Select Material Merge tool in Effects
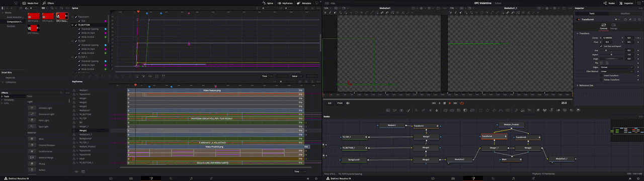The width and height of the screenshot is (644, 181). (x=45, y=157)
